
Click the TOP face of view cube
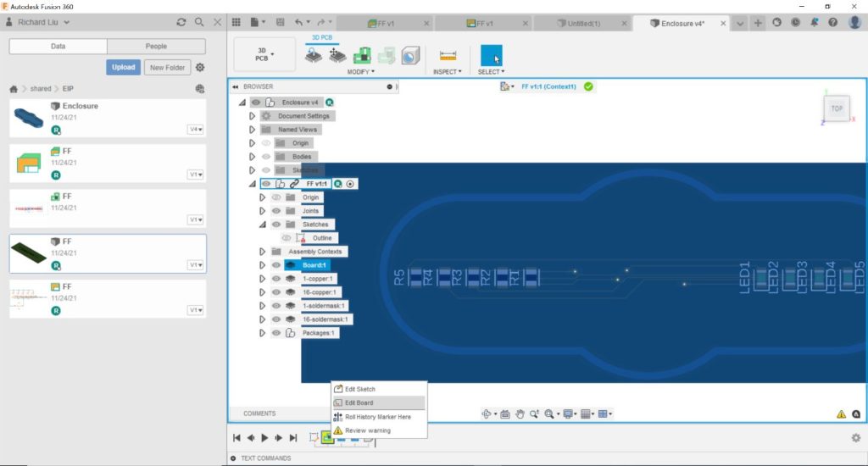pos(837,108)
